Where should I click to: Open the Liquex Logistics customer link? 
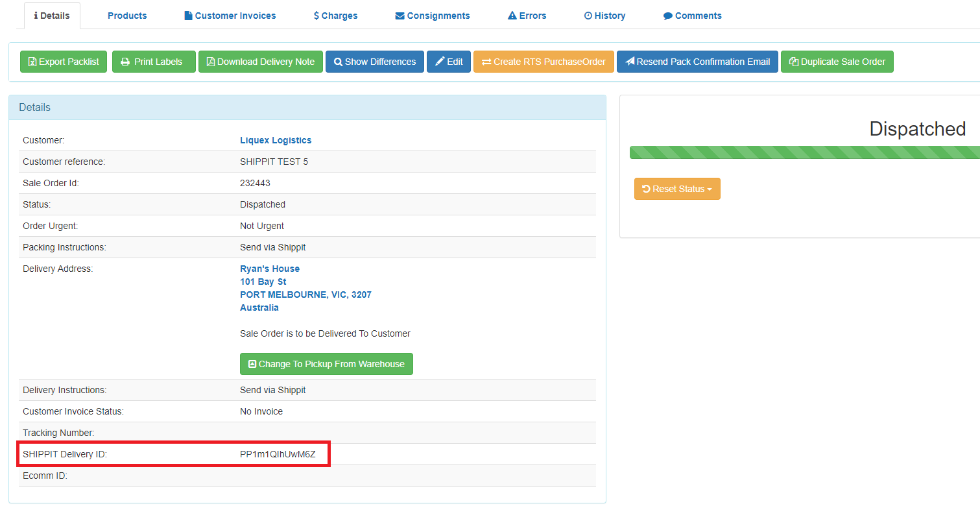[276, 140]
